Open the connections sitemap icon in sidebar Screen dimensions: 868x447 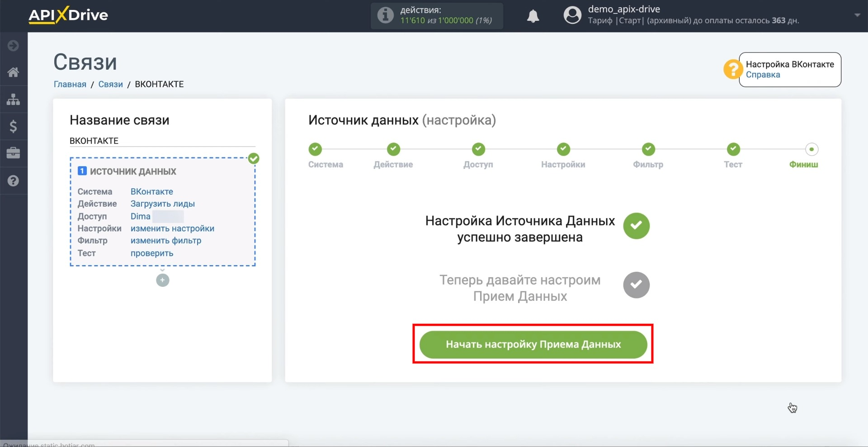pos(13,99)
